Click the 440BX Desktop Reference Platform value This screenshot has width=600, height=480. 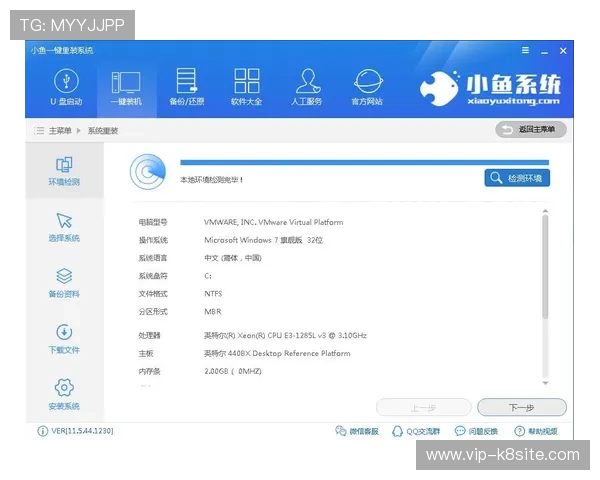[x=277, y=353]
